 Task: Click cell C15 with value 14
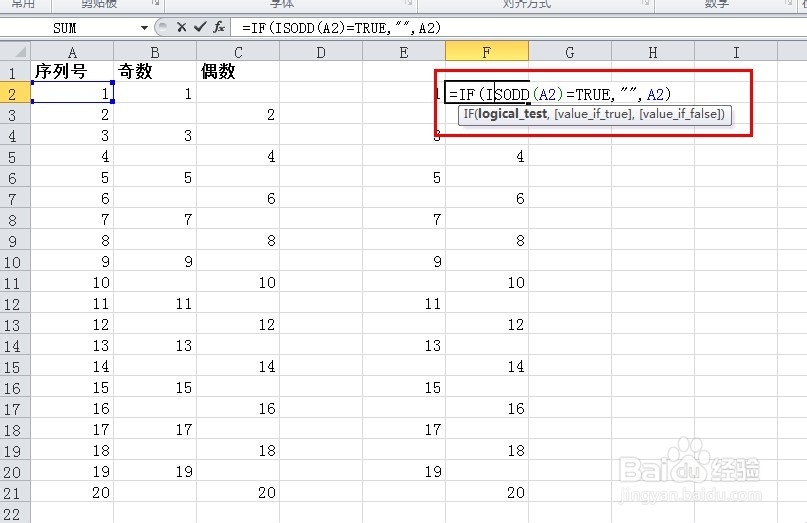[238, 367]
